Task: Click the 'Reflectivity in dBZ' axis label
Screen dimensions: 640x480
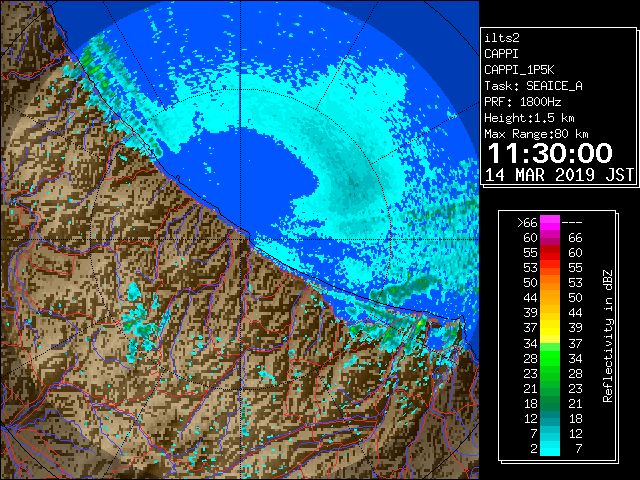Action: pos(608,336)
